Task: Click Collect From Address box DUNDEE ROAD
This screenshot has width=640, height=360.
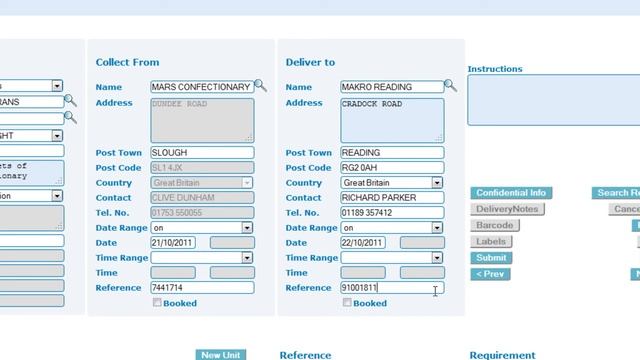Action: [202, 120]
